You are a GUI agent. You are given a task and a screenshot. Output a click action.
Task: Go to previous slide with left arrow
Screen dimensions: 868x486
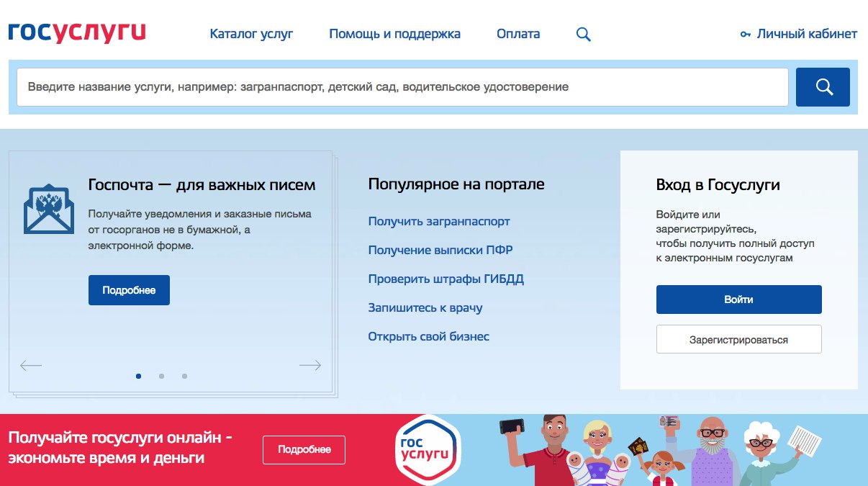click(31, 366)
